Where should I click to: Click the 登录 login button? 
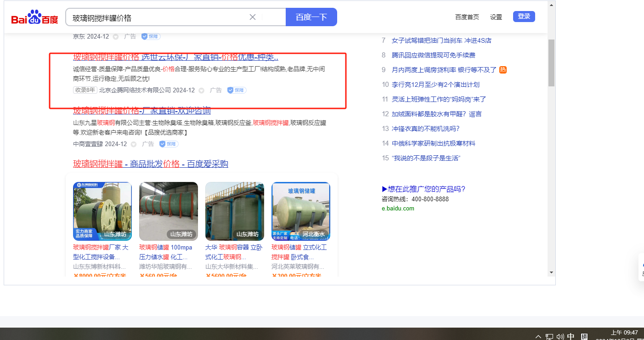coord(524,17)
